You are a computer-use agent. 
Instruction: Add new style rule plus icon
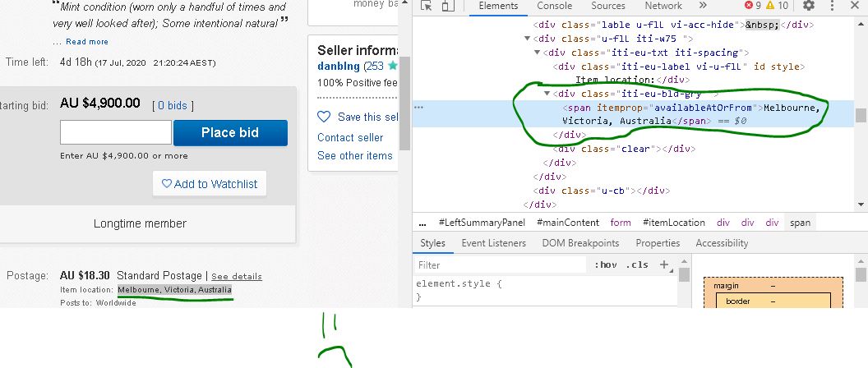coord(663,264)
